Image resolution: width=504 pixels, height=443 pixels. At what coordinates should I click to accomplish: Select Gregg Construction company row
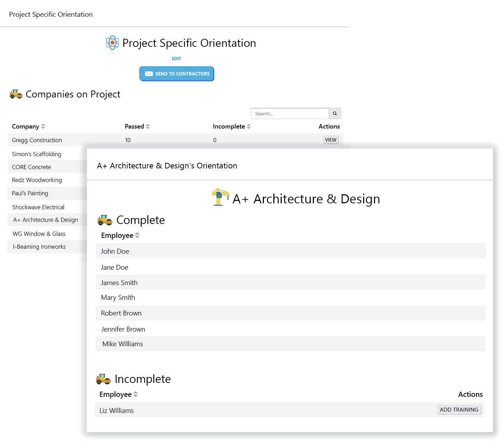(175, 140)
